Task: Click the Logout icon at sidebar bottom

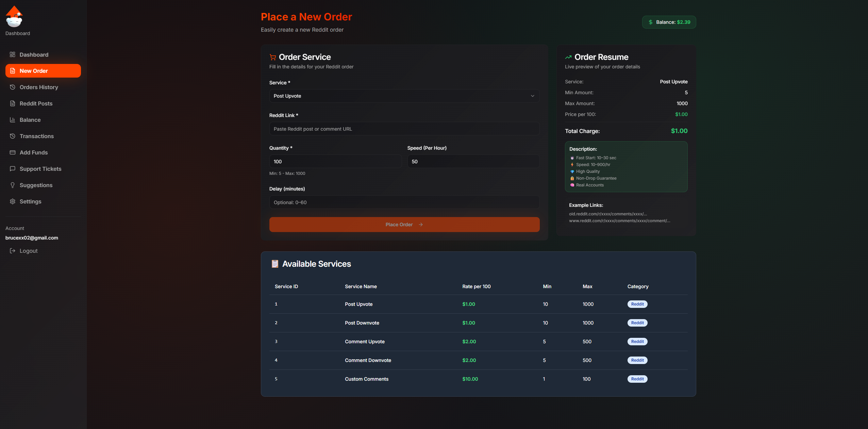Action: tap(12, 251)
